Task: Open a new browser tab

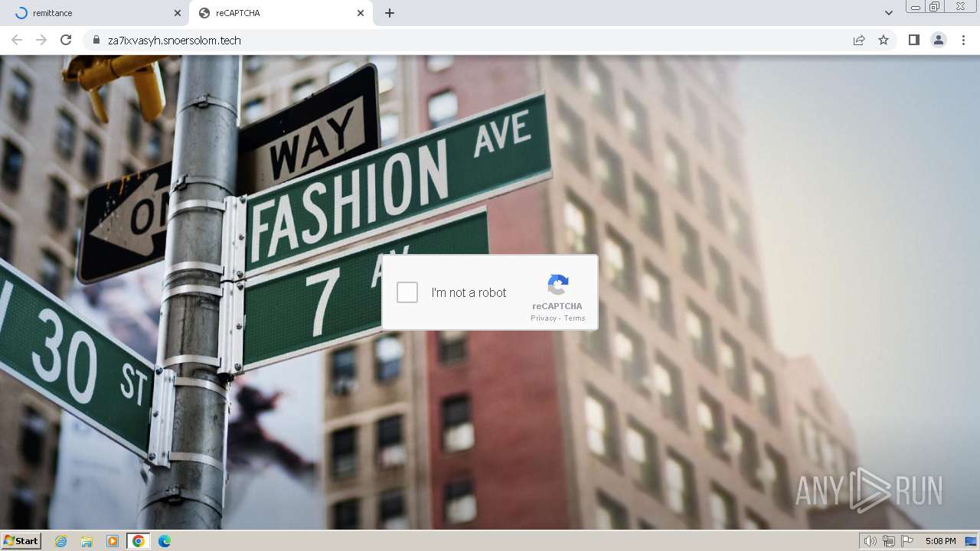Action: pos(390,13)
